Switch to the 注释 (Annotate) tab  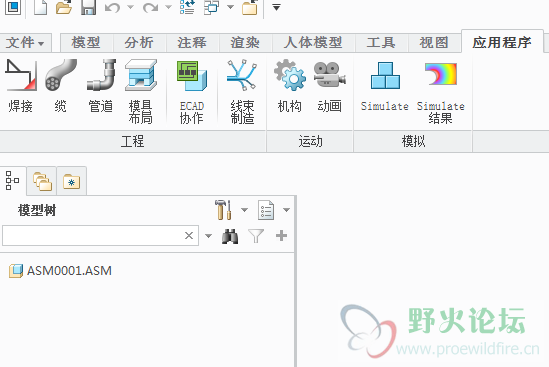192,43
